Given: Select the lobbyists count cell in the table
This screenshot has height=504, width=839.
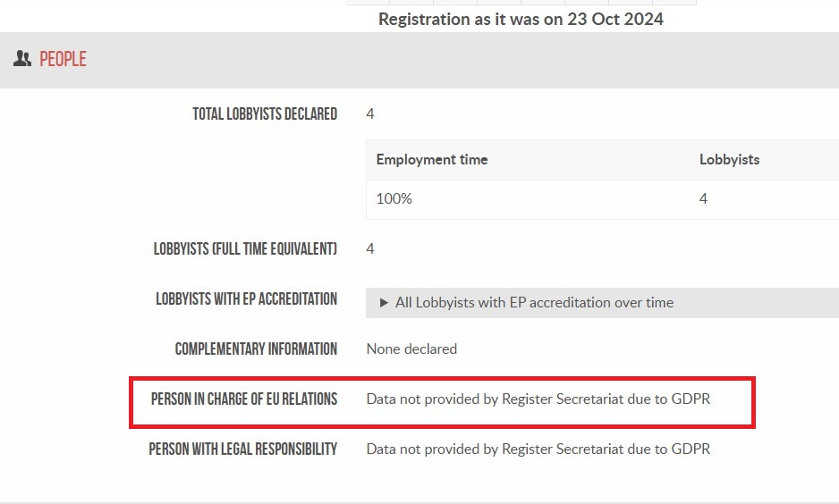Looking at the screenshot, I should coord(703,198).
